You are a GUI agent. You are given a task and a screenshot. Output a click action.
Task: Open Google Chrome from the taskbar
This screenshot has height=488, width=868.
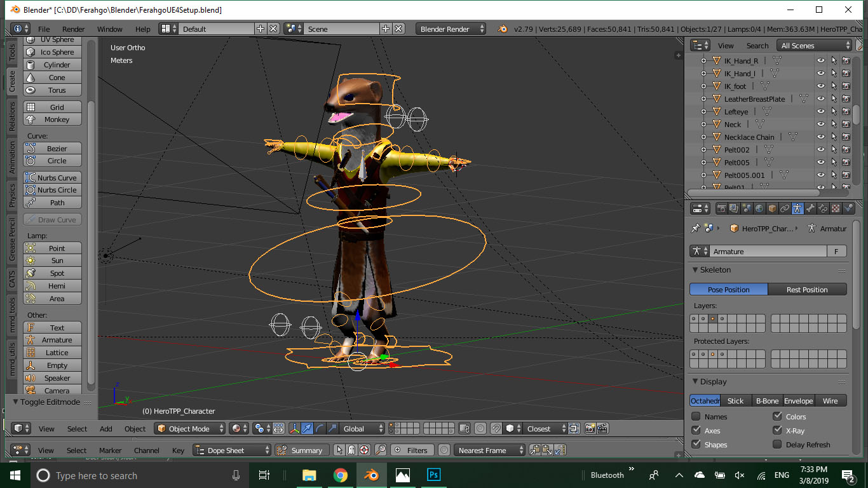(340, 475)
